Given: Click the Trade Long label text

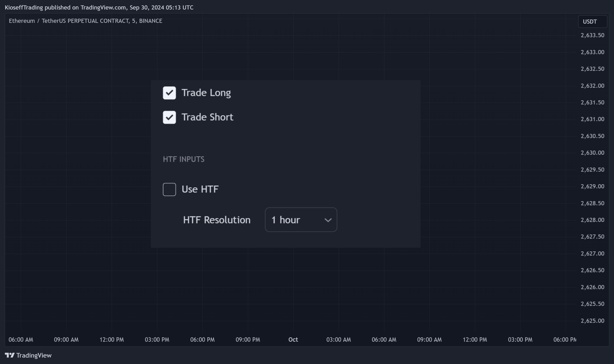Looking at the screenshot, I should coord(206,93).
